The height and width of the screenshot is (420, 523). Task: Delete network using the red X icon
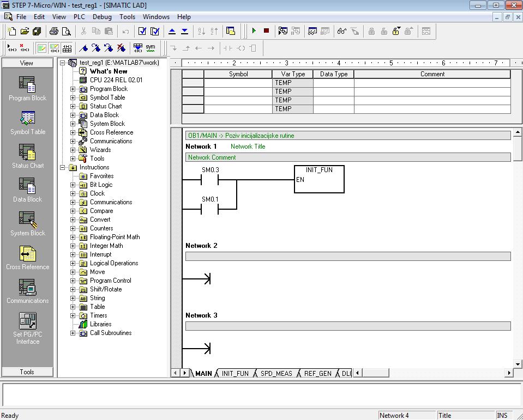tap(24, 48)
